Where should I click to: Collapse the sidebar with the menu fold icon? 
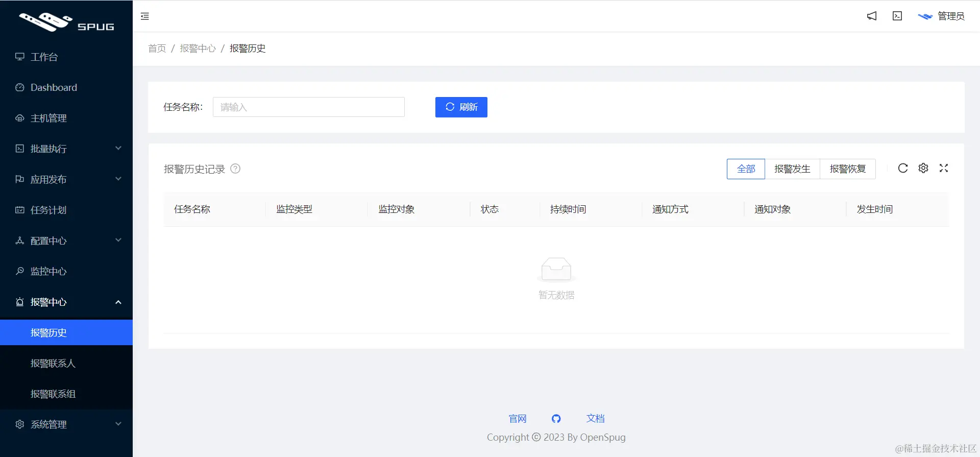[x=145, y=16]
